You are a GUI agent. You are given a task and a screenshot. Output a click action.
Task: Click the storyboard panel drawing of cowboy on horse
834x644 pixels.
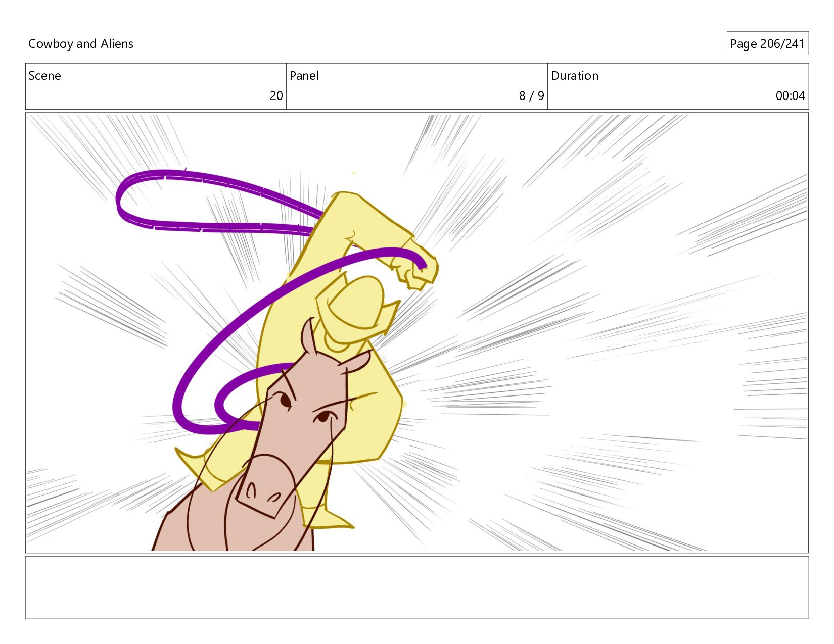click(417, 333)
